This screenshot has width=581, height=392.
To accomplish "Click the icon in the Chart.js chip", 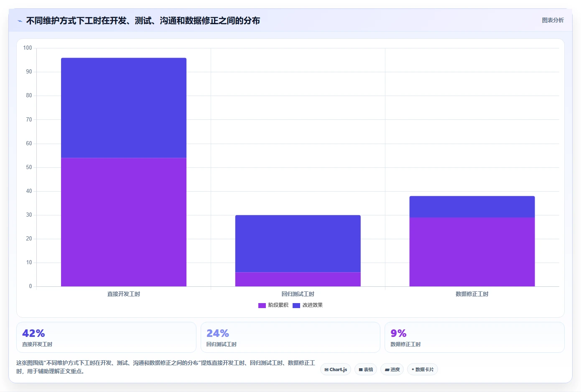I will click(x=326, y=369).
